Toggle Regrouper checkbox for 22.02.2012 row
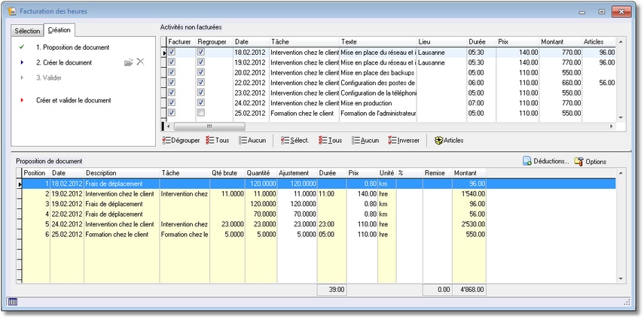This screenshot has width=644, height=319. click(x=200, y=83)
